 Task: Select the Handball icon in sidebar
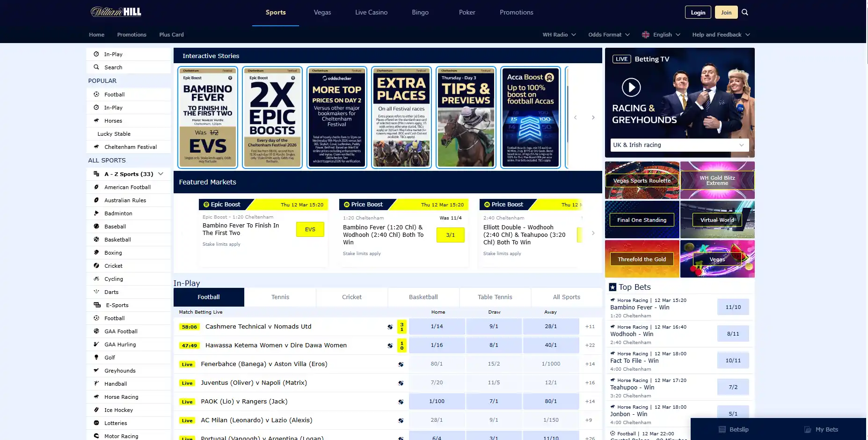pyautogui.click(x=96, y=383)
